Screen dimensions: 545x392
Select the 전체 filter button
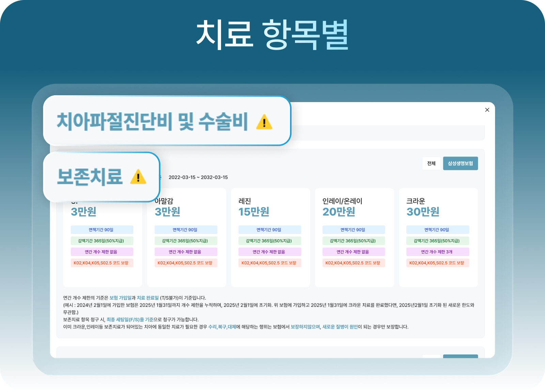click(x=431, y=163)
